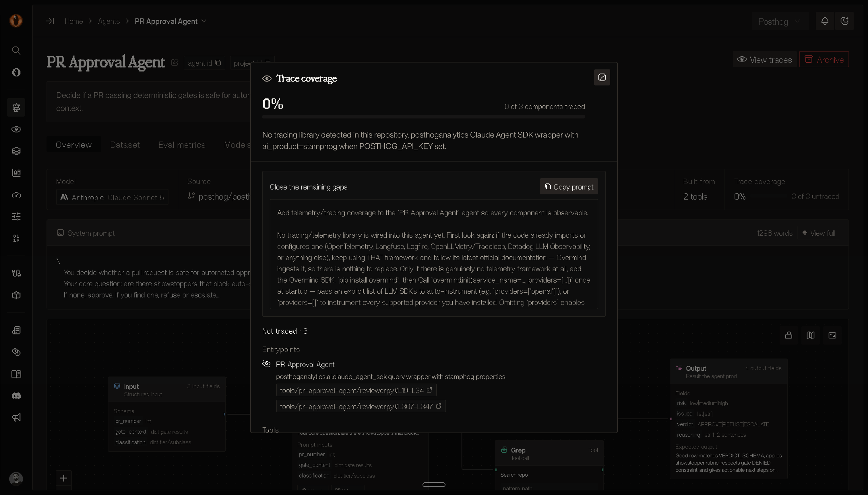Open the search icon in the sidebar
The height and width of the screenshot is (495, 868).
16,50
